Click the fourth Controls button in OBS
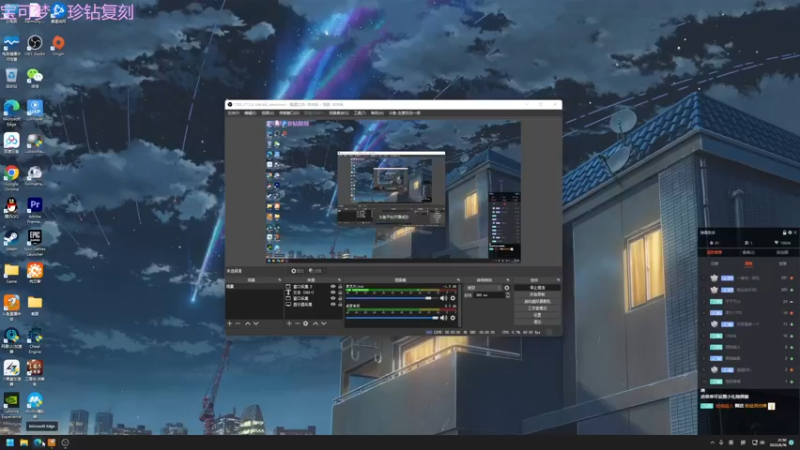The image size is (800, 450). (x=537, y=308)
